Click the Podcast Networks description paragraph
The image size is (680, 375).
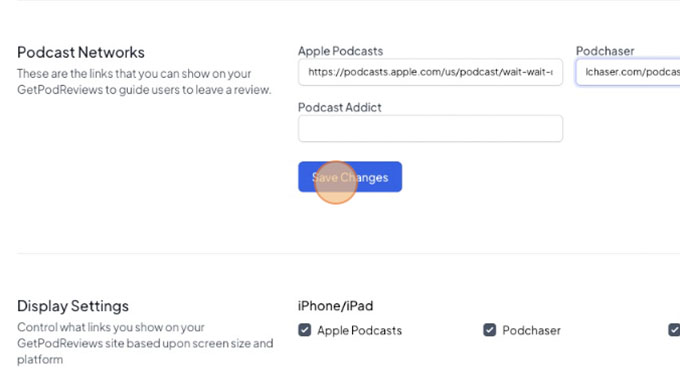tap(144, 82)
